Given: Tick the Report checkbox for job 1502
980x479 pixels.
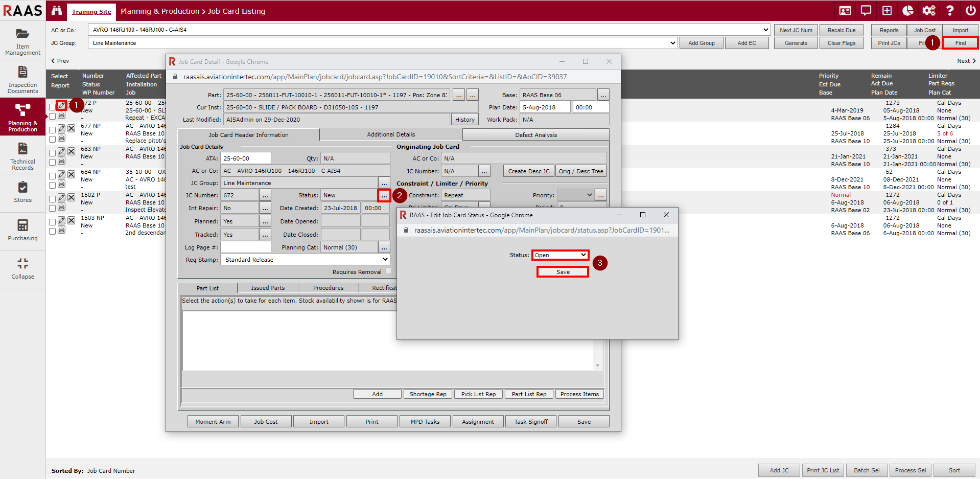Looking at the screenshot, I should (52, 208).
